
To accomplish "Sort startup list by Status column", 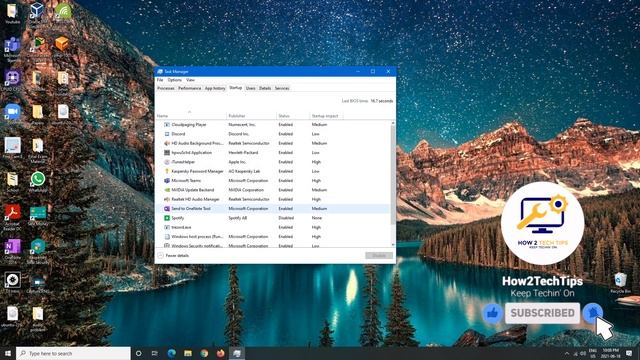I will pos(293,116).
